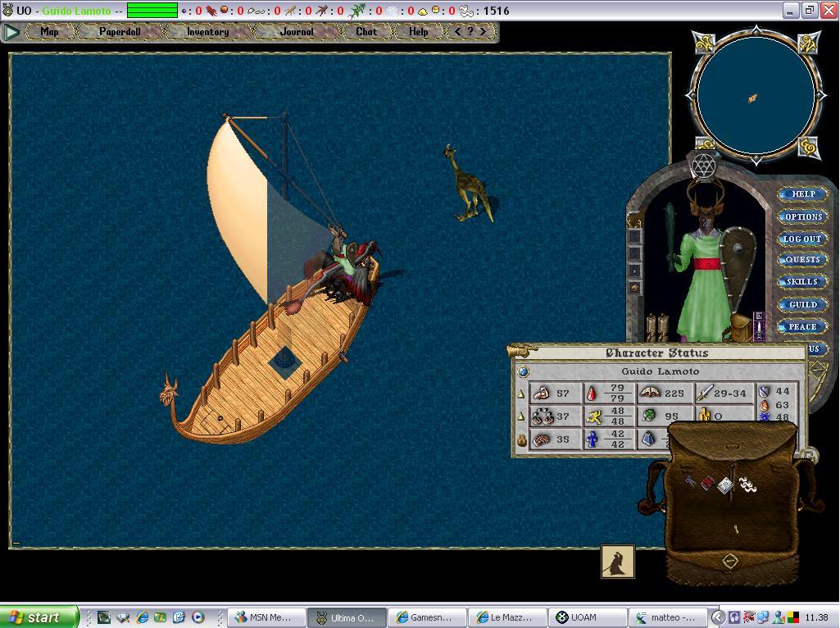
Task: Click the LOG OUT button
Action: click(802, 239)
